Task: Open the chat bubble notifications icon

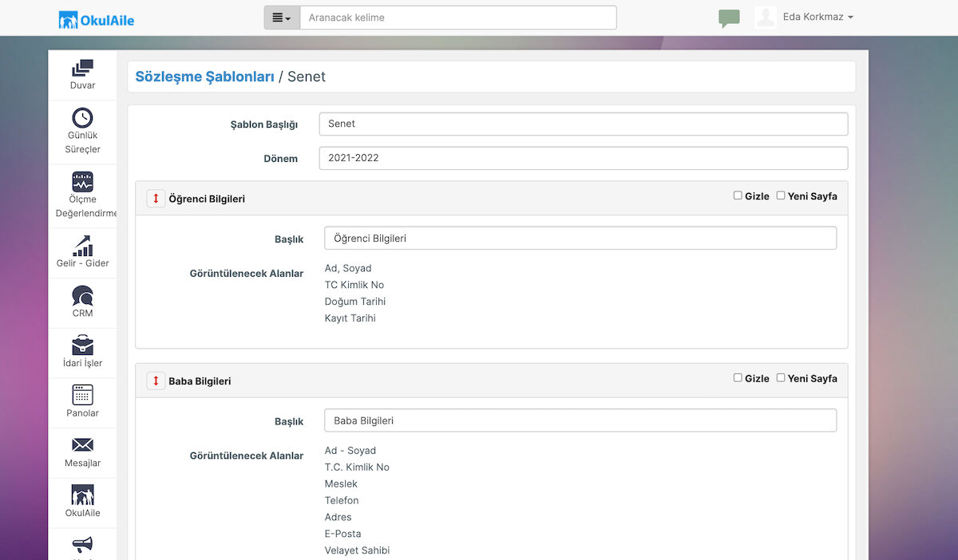Action: [729, 18]
